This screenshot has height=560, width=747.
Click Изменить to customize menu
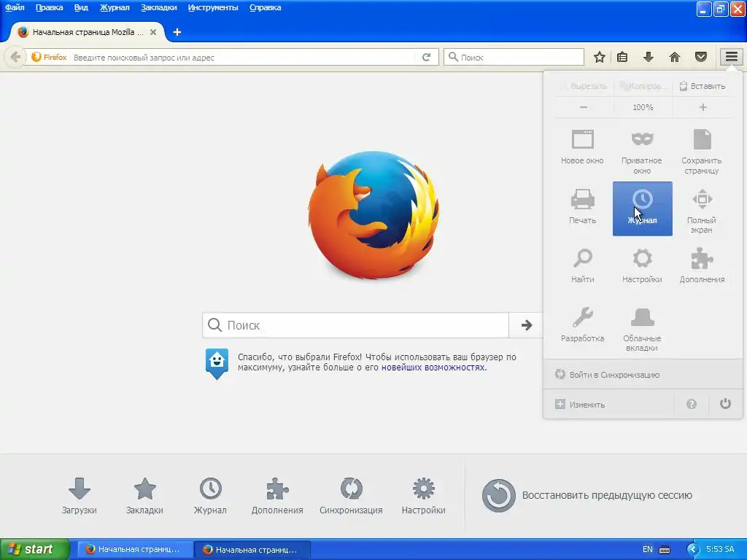coord(609,404)
